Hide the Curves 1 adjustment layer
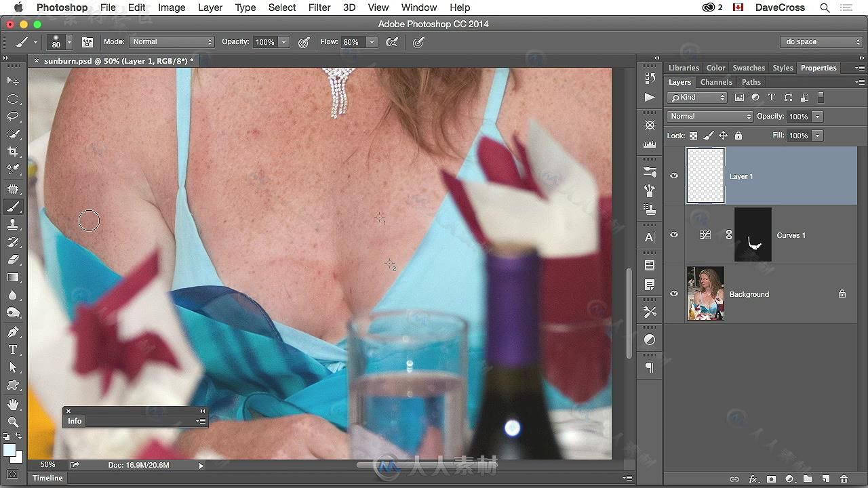This screenshot has height=488, width=868. (674, 235)
